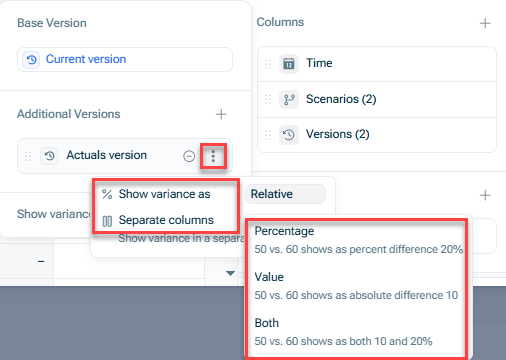This screenshot has width=506, height=360.
Task: Click the plus icon below the Columns panel
Action: tap(485, 195)
